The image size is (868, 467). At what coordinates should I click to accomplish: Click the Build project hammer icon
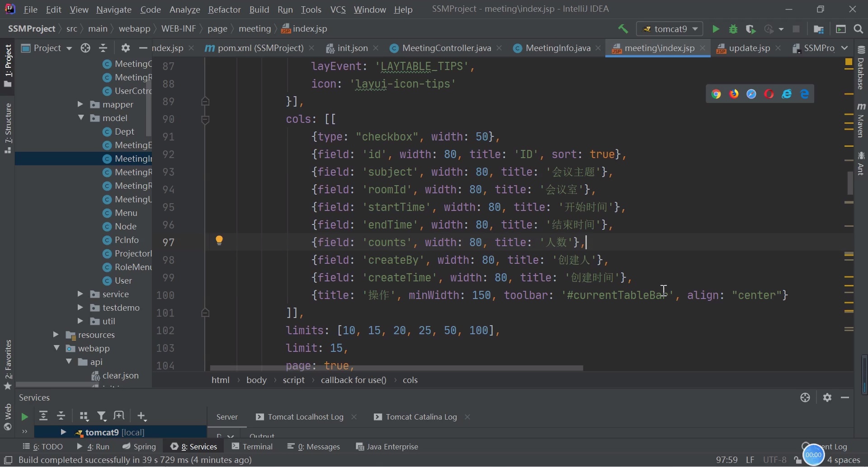point(623,29)
